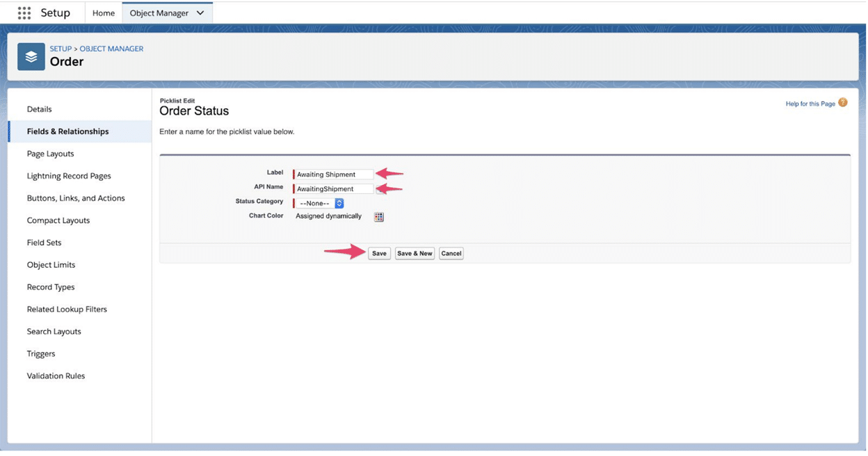Click into the Label input field
Screen dimensions: 868x456
(335, 174)
